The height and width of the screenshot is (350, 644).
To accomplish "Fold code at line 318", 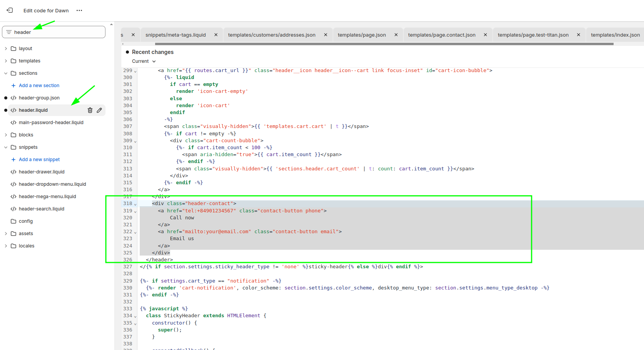I will tap(135, 204).
